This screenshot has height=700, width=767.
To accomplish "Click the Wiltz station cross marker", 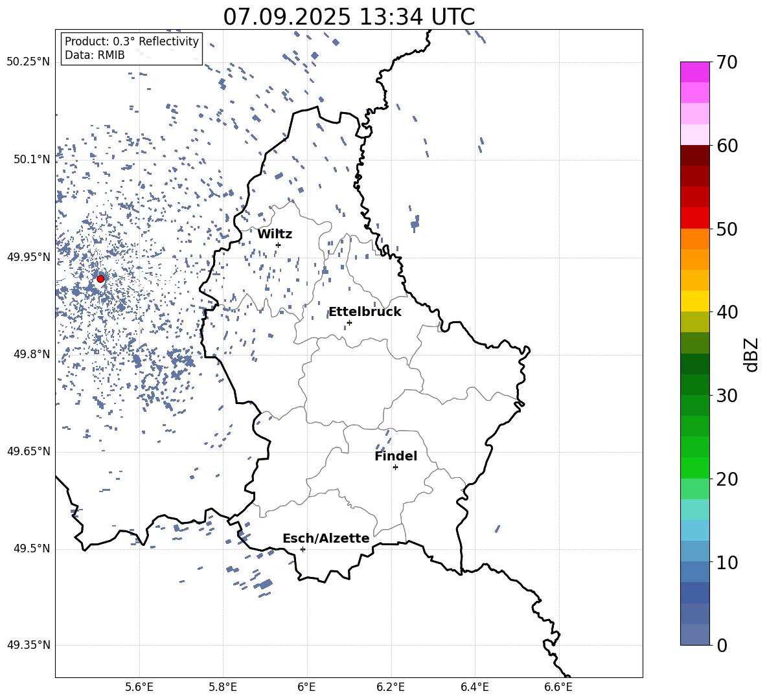I will coord(278,245).
